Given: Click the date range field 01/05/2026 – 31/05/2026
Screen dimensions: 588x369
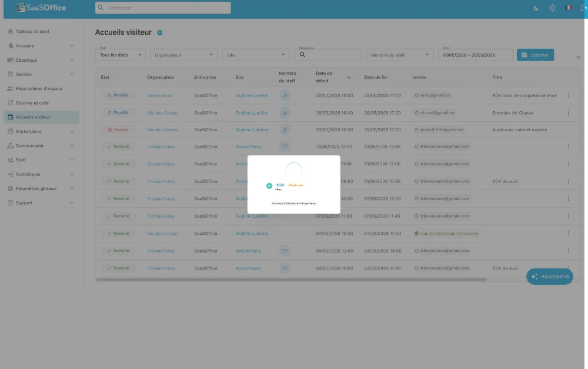Looking at the screenshot, I should pos(475,55).
